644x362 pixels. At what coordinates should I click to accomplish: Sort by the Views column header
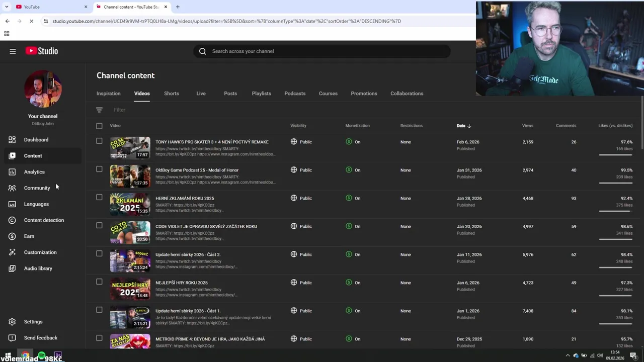pyautogui.click(x=527, y=126)
